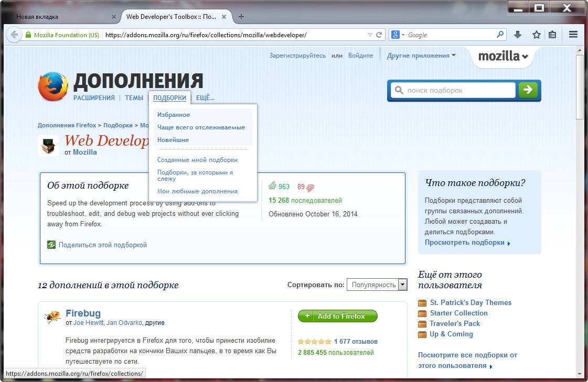Screen dimensions: 588x382
Task: Click 'Поделиться этой подборкой' link
Action: pos(103,245)
